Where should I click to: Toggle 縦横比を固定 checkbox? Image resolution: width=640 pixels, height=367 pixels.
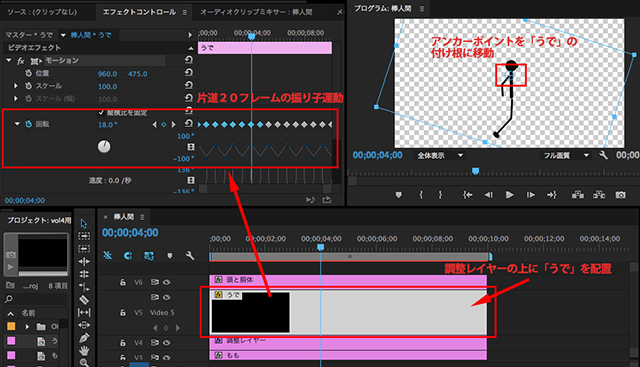(101, 112)
